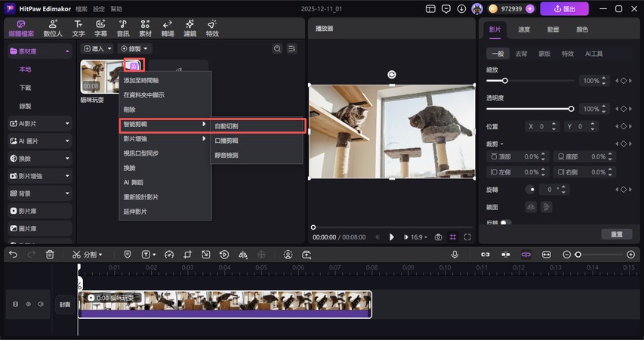Click the horizontal mirror button beside 鏡面

(x=531, y=207)
